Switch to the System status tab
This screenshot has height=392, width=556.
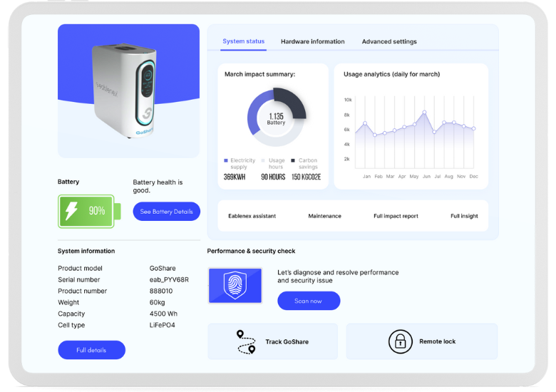243,41
